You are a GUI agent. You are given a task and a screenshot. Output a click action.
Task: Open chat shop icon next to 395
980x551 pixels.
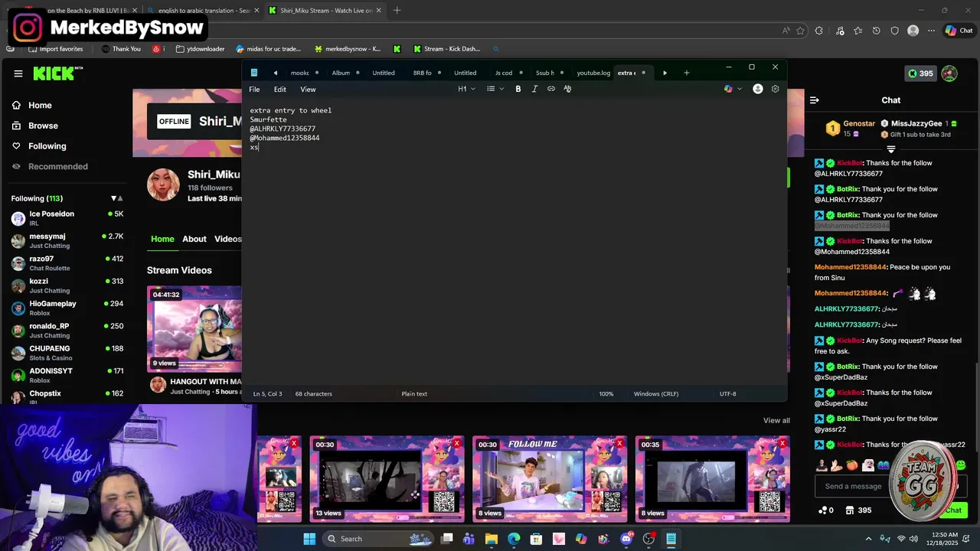(x=850, y=510)
